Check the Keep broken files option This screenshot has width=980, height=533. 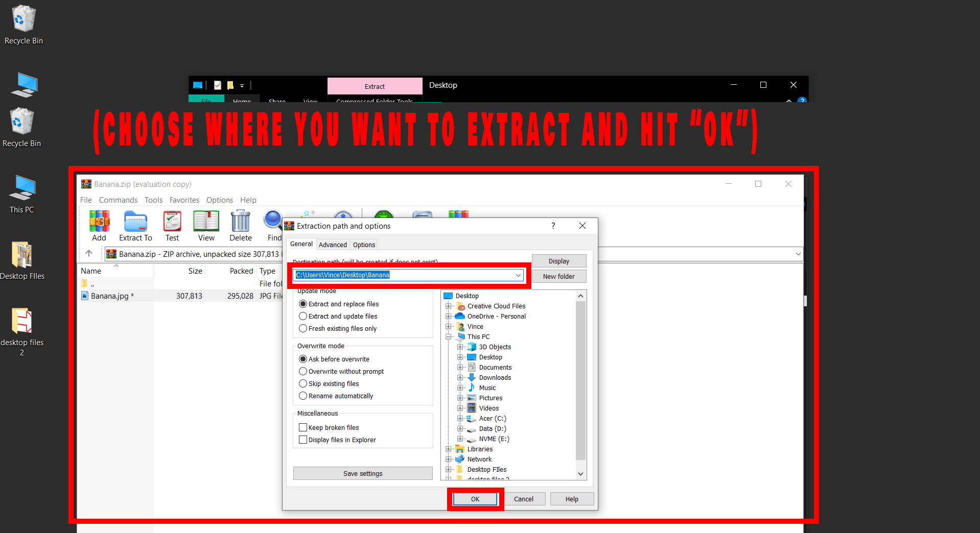(303, 427)
